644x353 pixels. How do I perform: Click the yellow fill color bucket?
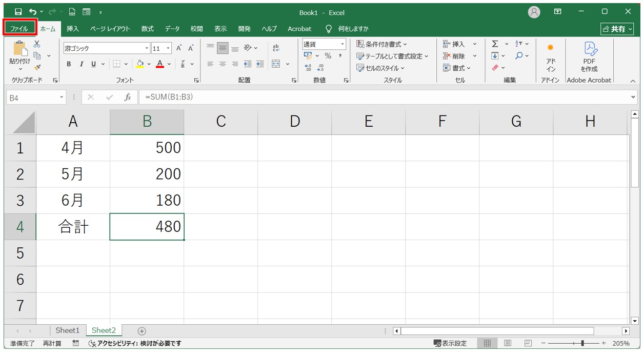point(140,64)
